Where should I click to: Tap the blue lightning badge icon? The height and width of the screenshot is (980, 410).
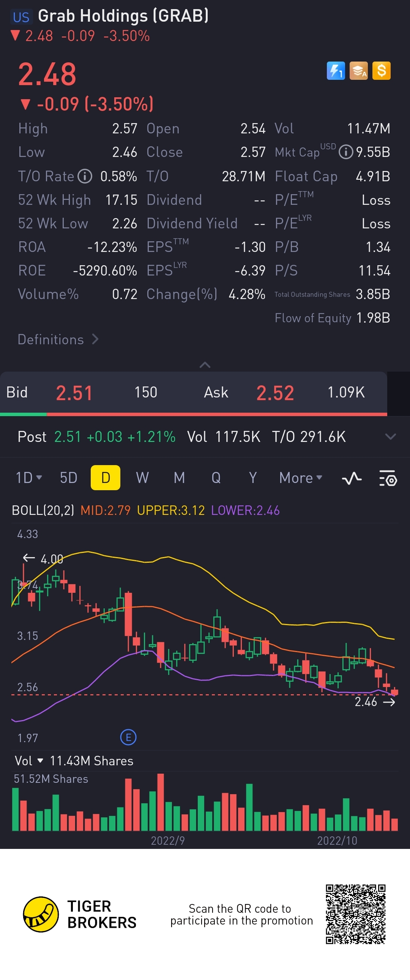(336, 71)
